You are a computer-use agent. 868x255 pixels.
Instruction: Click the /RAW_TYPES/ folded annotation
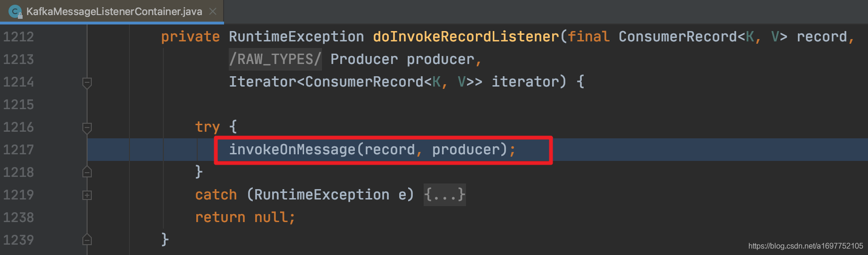(x=275, y=59)
